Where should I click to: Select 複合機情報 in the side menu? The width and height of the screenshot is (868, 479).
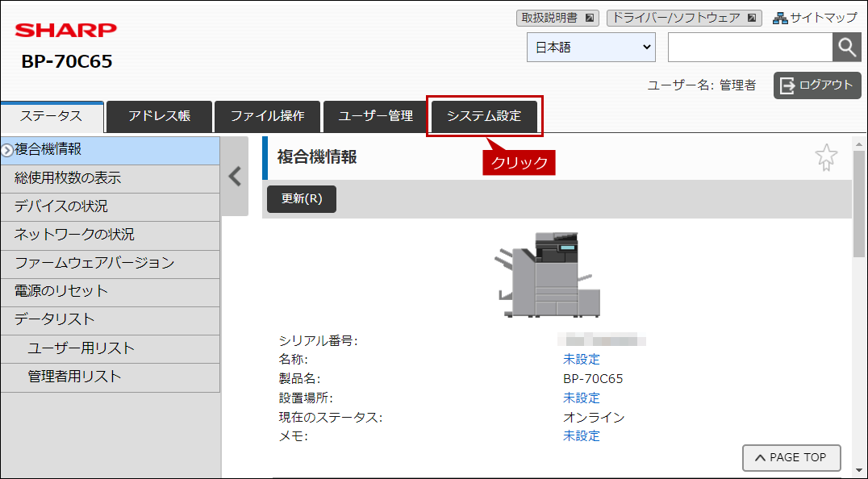111,150
